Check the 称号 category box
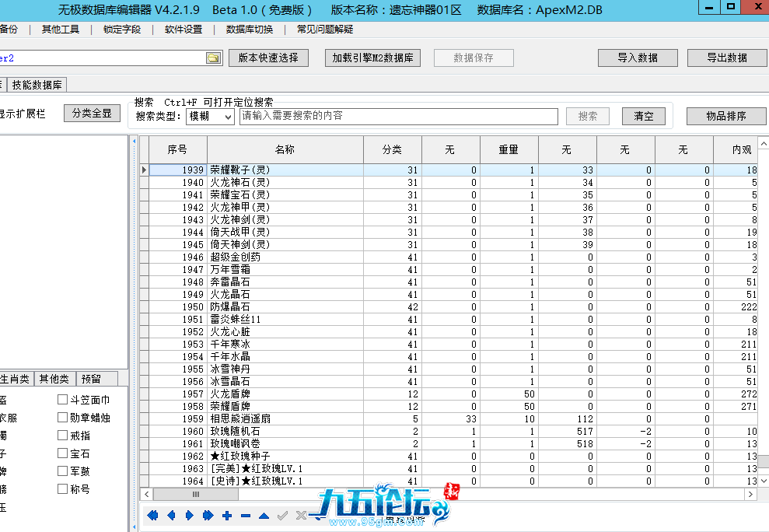Screen dimensions: 769x532 click(x=63, y=489)
